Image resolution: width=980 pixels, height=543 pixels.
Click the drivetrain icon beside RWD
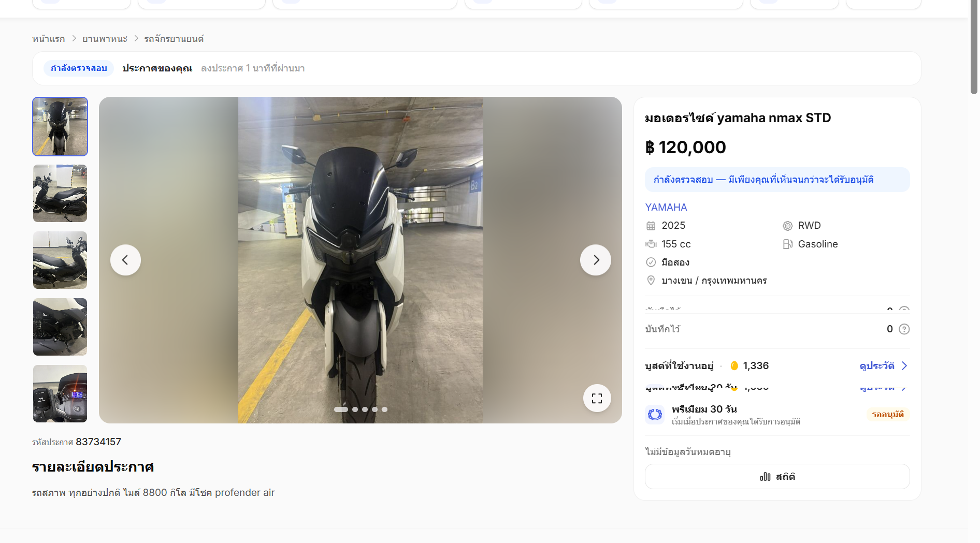pyautogui.click(x=788, y=226)
